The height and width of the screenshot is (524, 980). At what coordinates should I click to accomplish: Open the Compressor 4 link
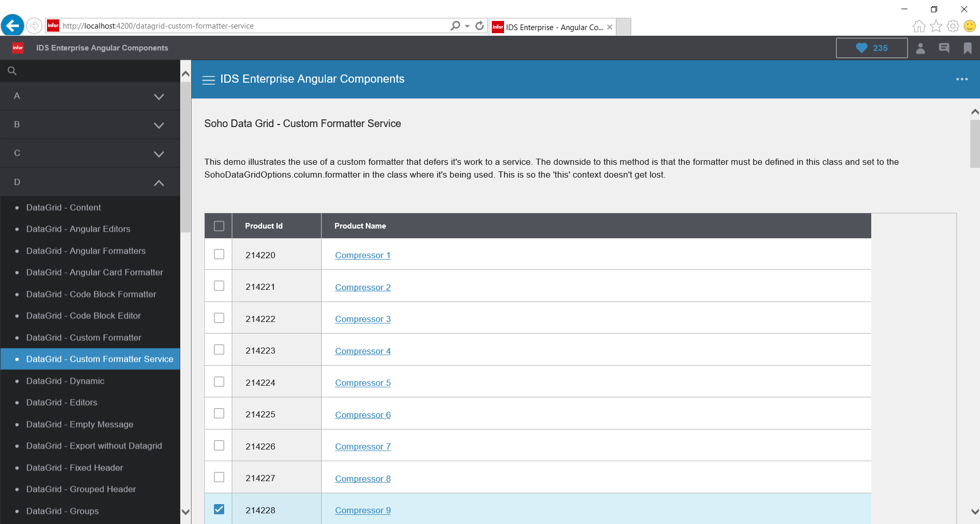(363, 351)
